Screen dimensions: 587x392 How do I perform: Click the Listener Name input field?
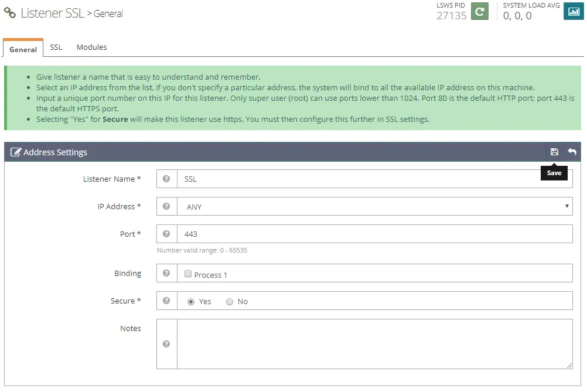tap(374, 179)
